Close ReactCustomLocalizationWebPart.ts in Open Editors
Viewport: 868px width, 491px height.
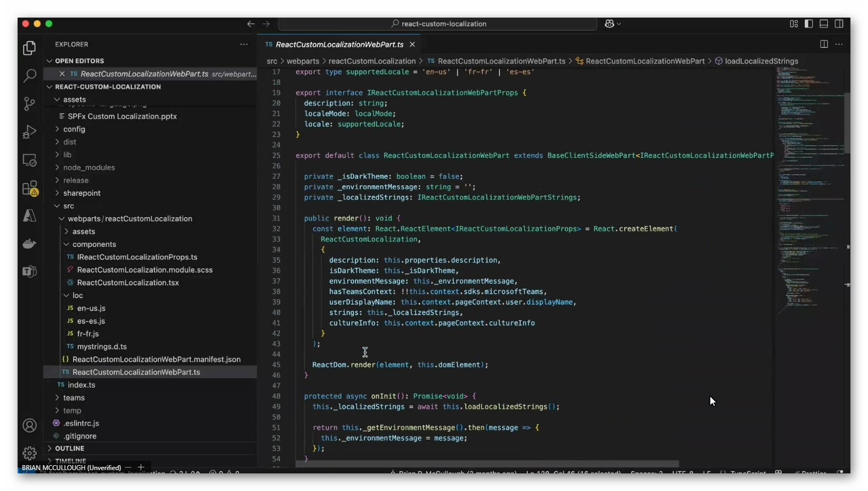pyautogui.click(x=62, y=74)
